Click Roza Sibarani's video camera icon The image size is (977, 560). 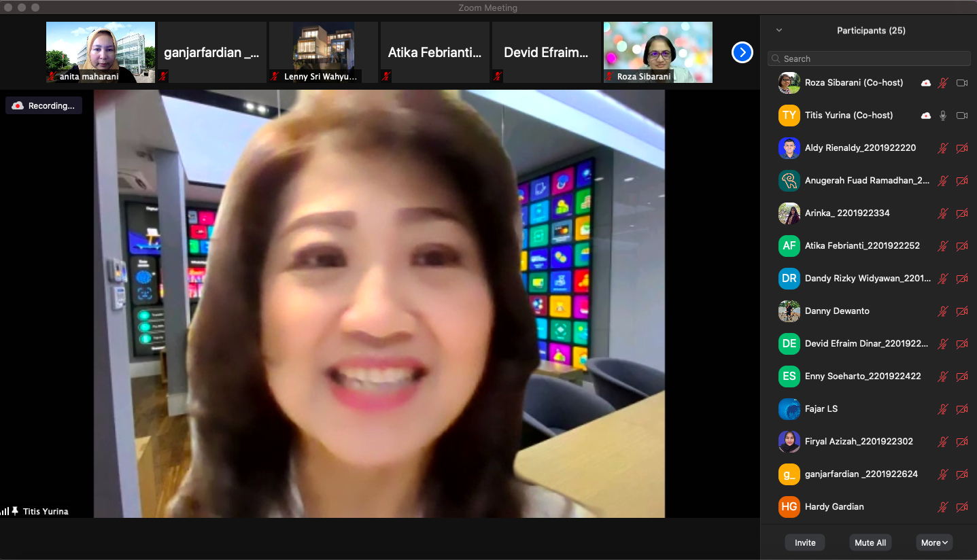(961, 83)
